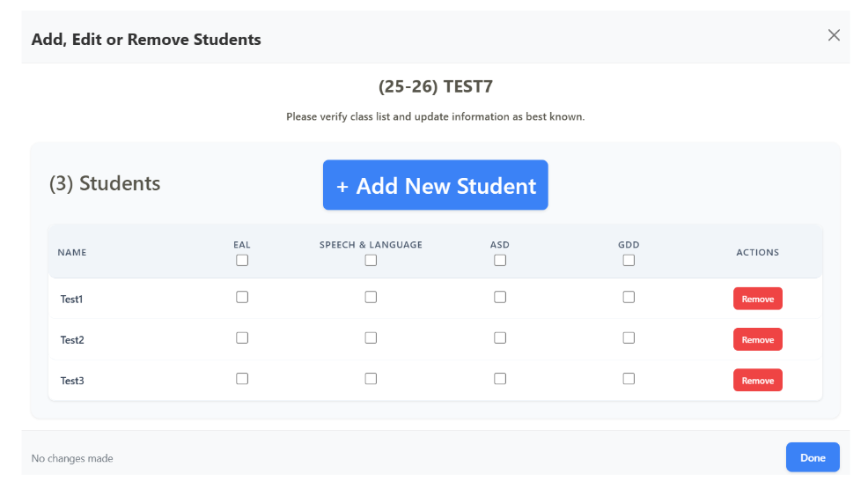Remove student Test3
The width and height of the screenshot is (868, 482).
coord(757,381)
